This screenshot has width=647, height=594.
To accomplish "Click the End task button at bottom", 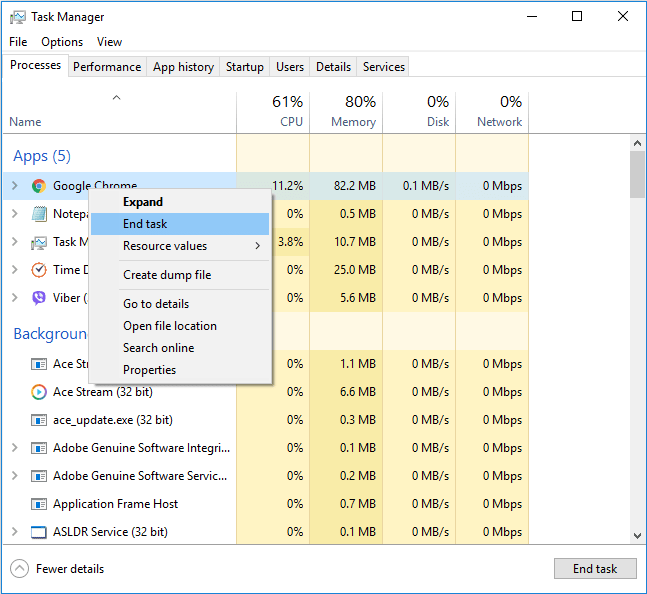I will pyautogui.click(x=595, y=569).
